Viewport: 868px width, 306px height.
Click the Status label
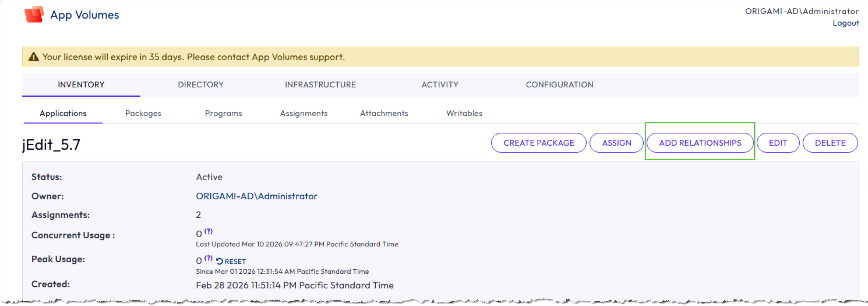click(x=47, y=177)
